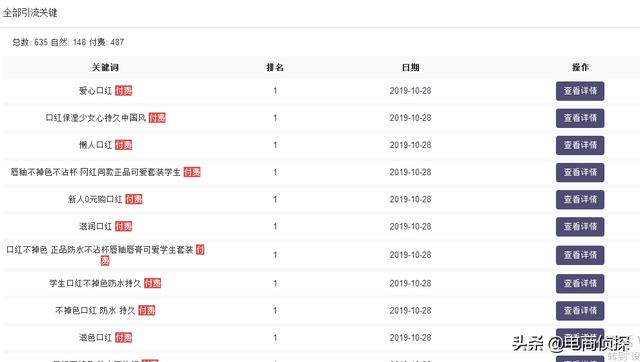Image resolution: width=640 pixels, height=362 pixels.
Task: Select keyword 滋润口红
Action: 95,227
